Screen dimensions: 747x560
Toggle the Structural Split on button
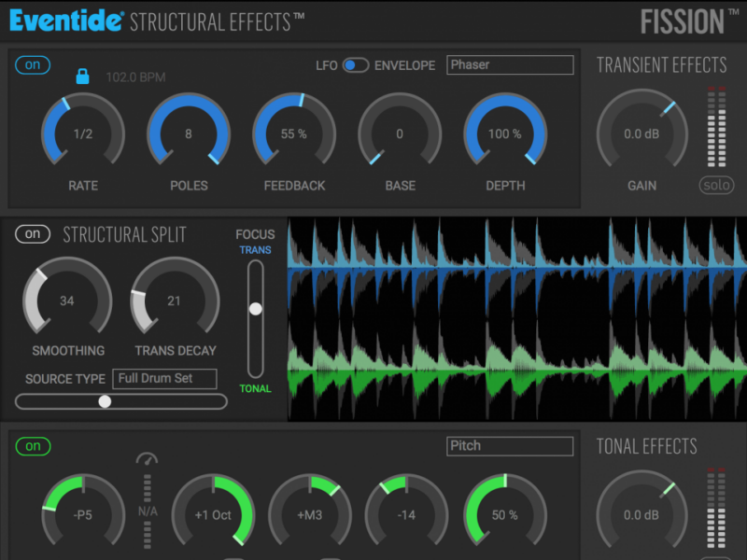(33, 234)
